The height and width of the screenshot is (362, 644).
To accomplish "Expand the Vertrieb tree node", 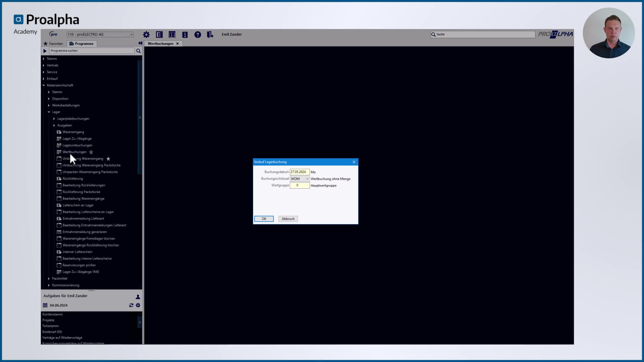I will tap(43, 66).
